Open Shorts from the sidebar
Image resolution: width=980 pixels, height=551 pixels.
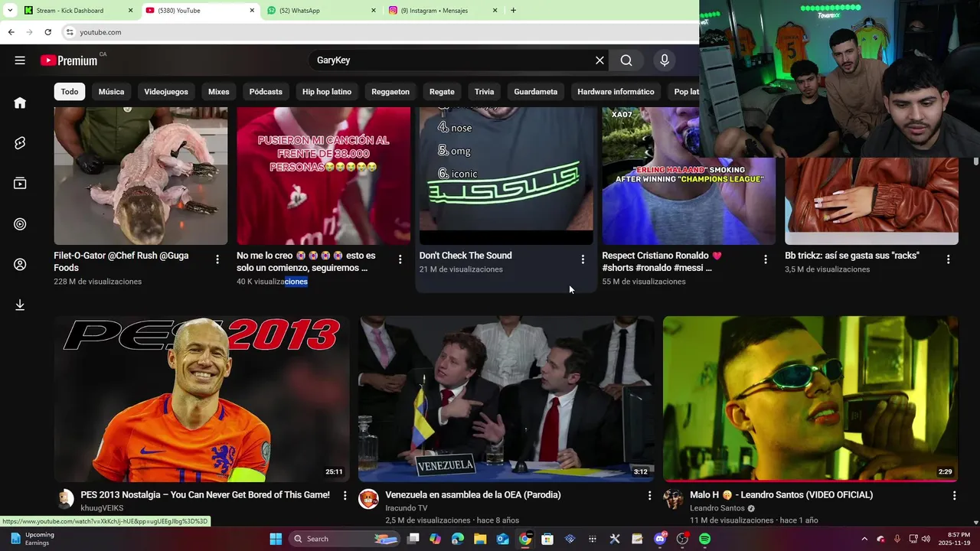[20, 143]
